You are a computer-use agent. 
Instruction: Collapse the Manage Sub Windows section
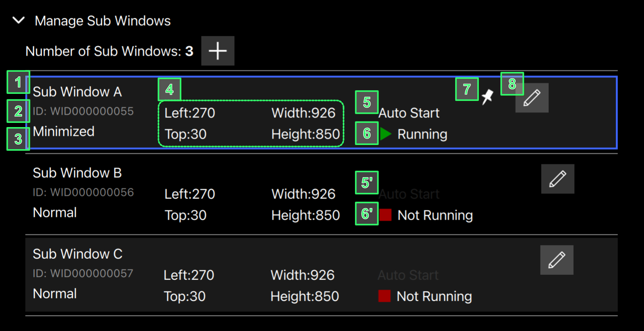(19, 21)
